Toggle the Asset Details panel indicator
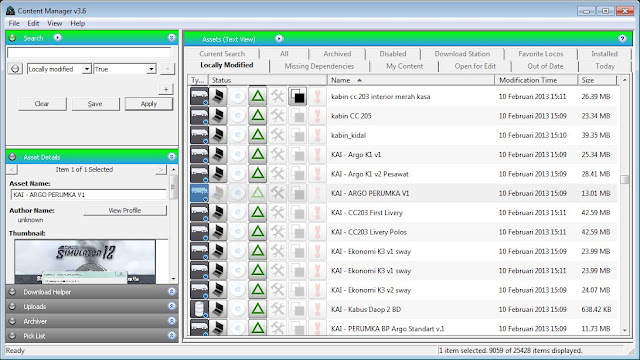 pos(12,157)
